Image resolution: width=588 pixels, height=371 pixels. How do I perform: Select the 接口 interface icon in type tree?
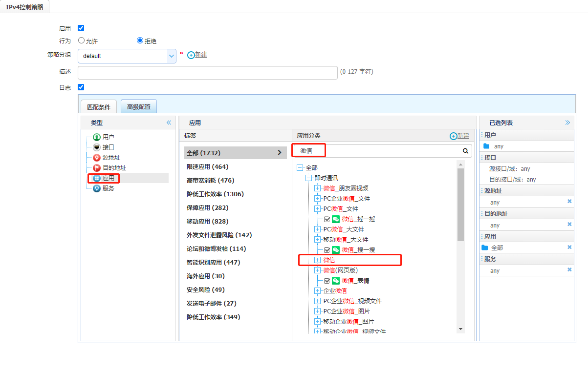click(x=97, y=147)
